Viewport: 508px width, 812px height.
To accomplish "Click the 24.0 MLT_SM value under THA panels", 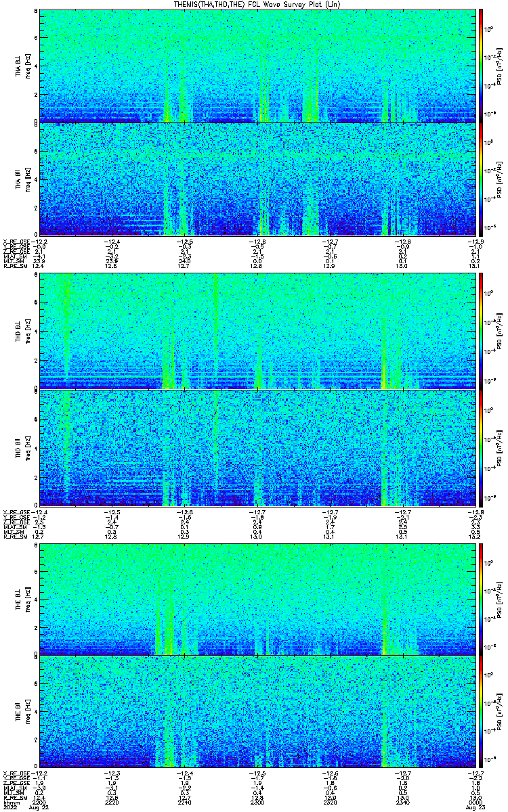I will (184, 262).
